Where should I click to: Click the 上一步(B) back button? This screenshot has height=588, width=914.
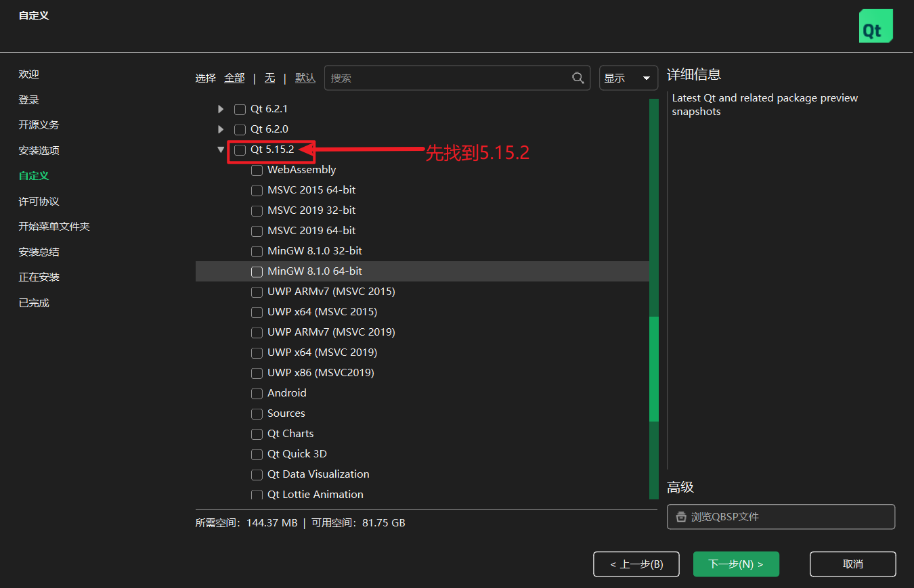[636, 564]
